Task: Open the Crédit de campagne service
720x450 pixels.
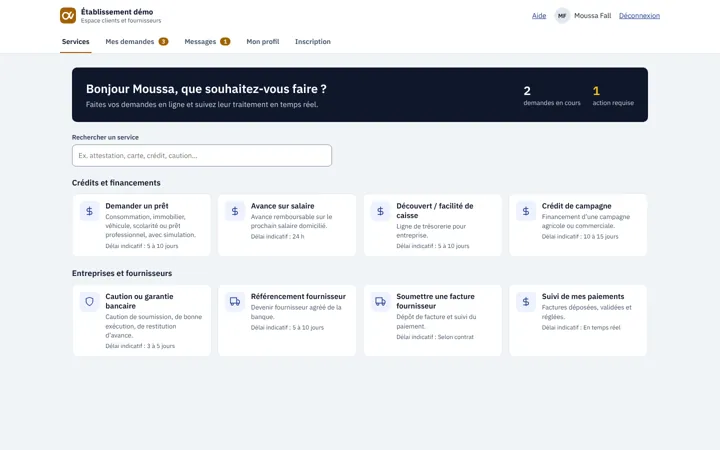Action: pos(578,225)
